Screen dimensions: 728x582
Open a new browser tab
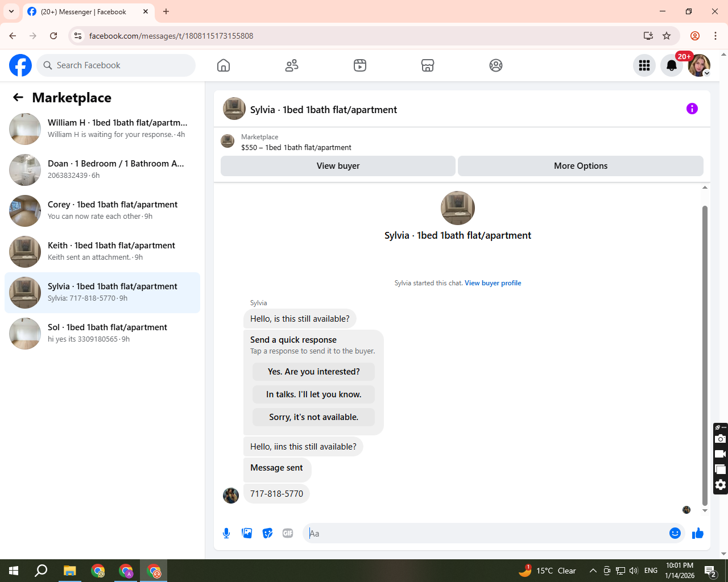click(166, 11)
